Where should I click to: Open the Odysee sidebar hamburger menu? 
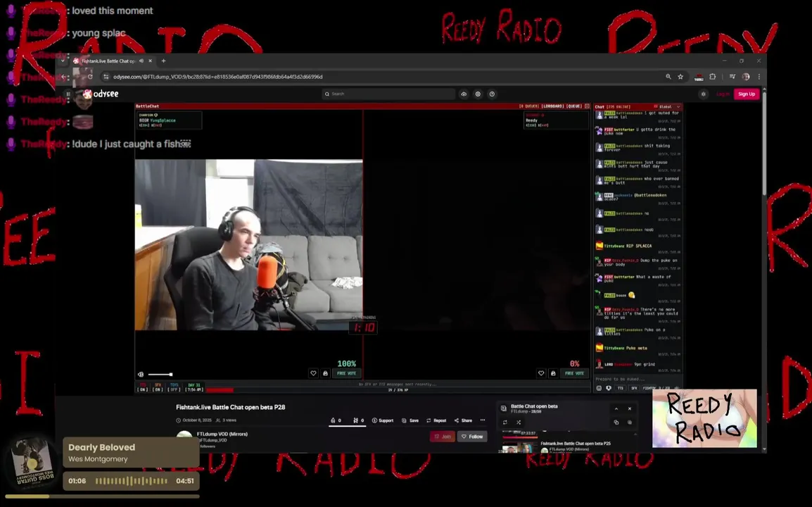click(68, 94)
